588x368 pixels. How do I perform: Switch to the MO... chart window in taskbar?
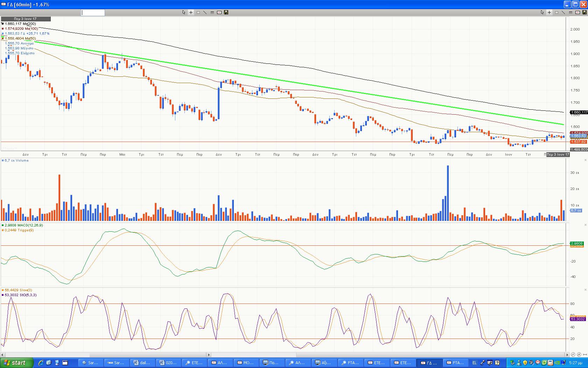coord(247,363)
